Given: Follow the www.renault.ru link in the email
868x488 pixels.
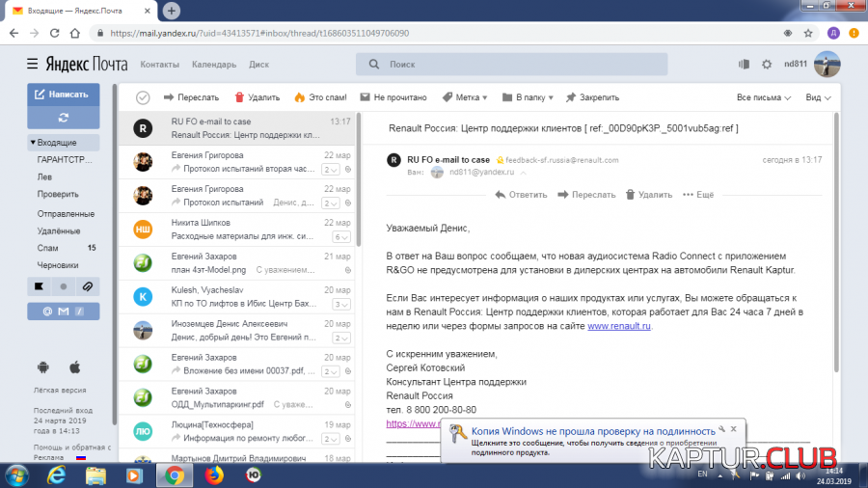Looking at the screenshot, I should coord(619,326).
